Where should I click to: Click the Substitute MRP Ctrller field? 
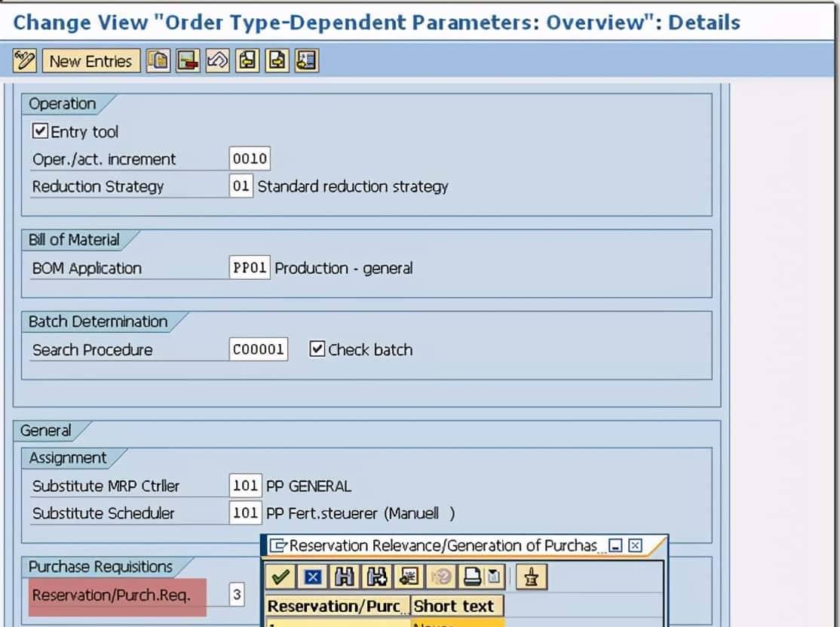click(245, 485)
